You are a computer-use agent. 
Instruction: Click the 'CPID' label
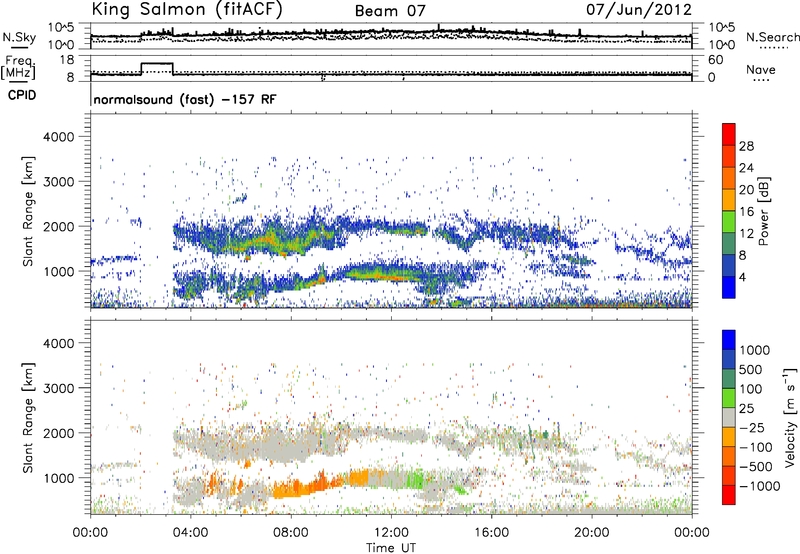[x=21, y=95]
